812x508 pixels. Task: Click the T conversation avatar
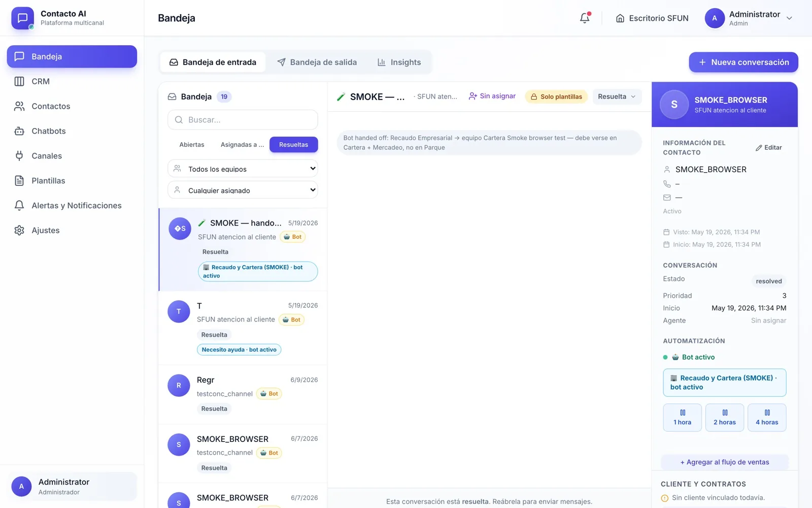point(179,311)
